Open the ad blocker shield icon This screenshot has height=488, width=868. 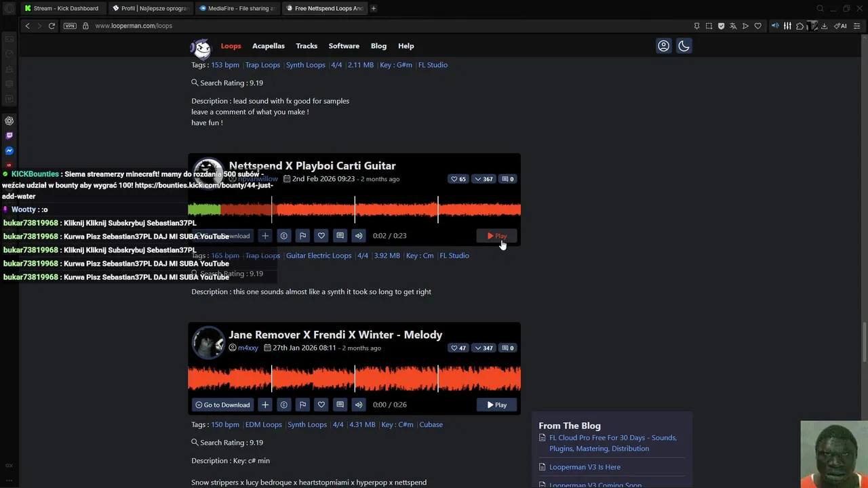[x=721, y=26]
